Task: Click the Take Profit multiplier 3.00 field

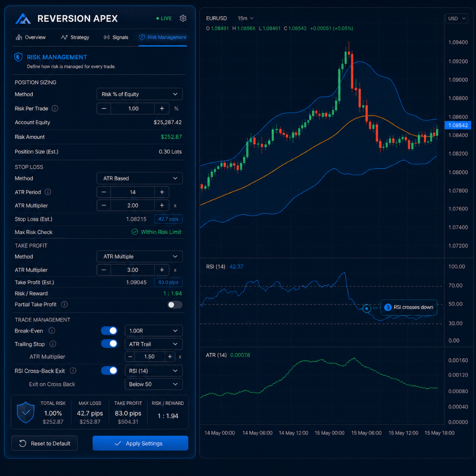Action: [x=133, y=270]
